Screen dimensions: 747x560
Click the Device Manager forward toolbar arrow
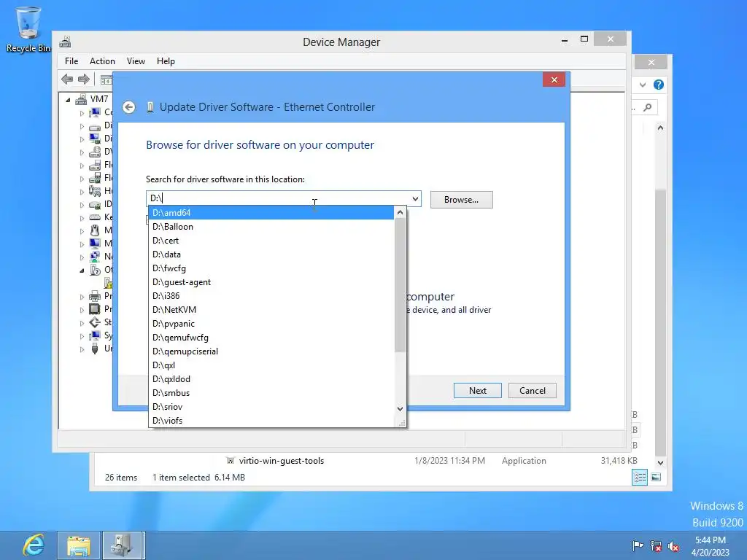coord(84,79)
